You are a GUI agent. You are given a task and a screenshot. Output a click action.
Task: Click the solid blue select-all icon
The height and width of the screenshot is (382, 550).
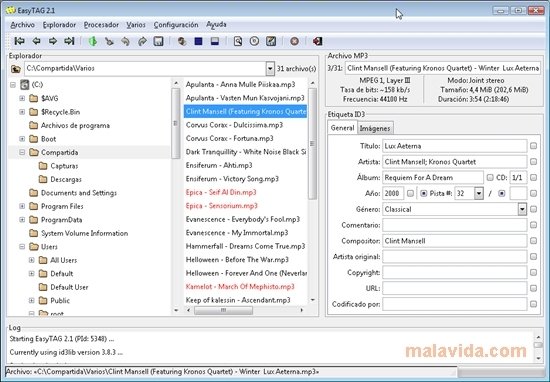tap(199, 41)
